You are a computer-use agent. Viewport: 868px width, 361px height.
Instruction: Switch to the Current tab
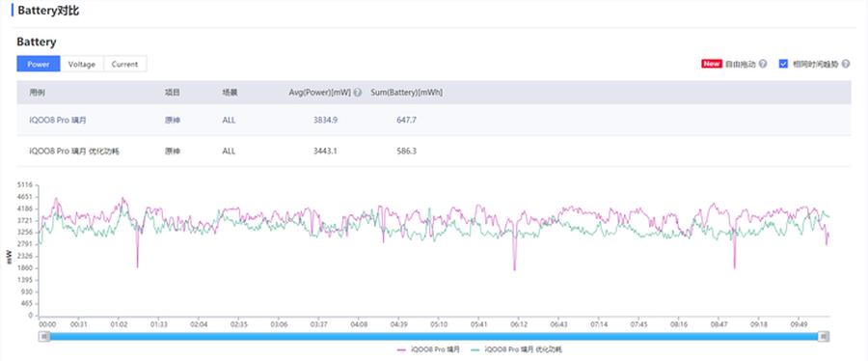coord(125,65)
